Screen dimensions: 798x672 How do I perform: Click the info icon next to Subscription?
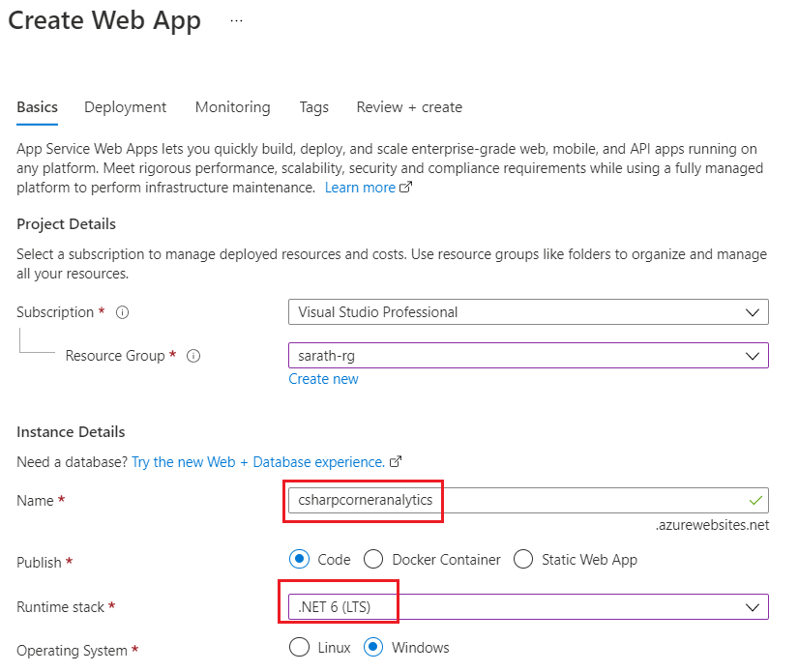point(123,312)
